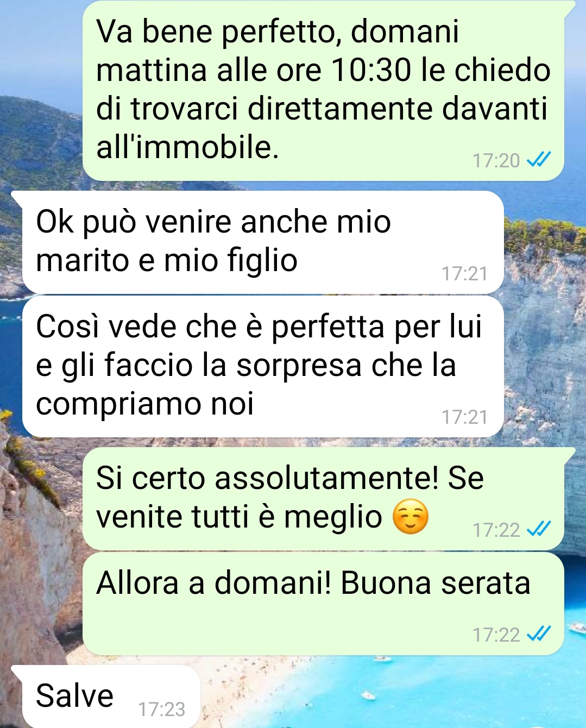
Task: Tap the smiling emoji after 'meglio'
Action: (411, 517)
